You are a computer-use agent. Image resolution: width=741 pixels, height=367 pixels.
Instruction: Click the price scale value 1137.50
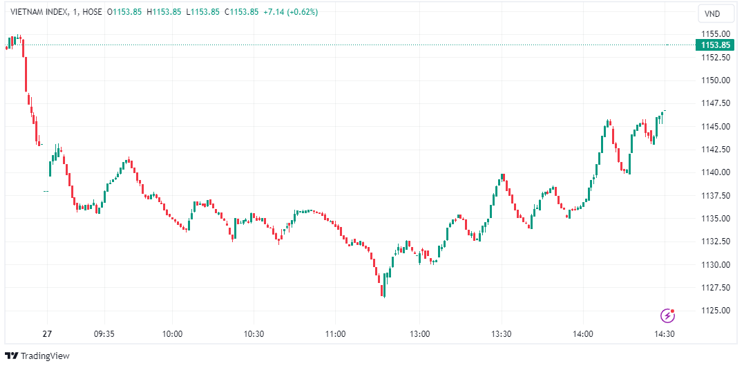(717, 195)
